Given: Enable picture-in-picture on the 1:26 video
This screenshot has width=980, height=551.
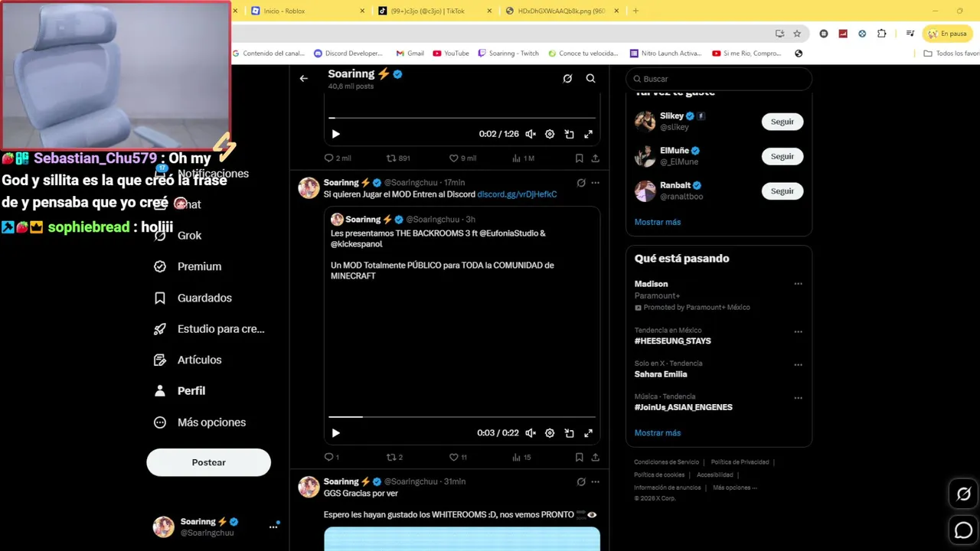Looking at the screenshot, I should pos(569,134).
